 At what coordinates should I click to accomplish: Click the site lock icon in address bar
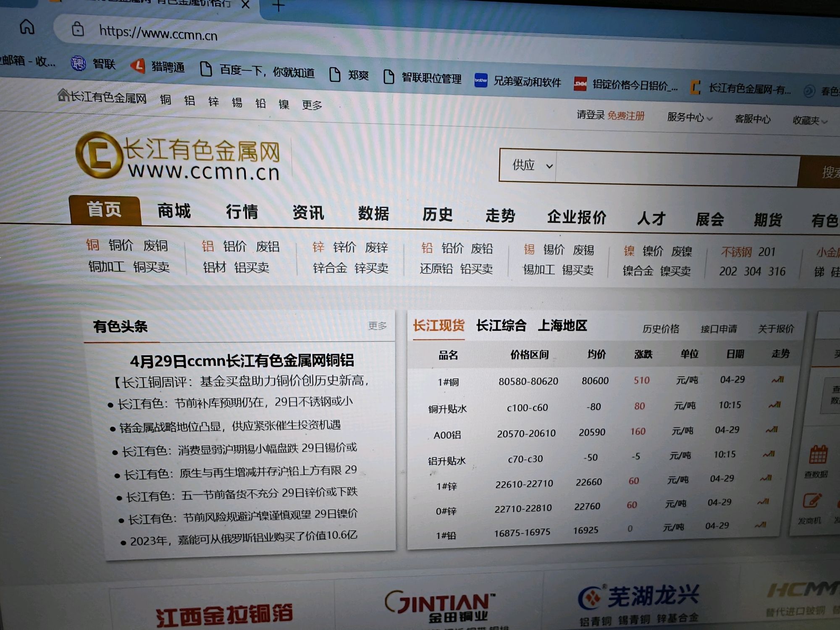click(x=78, y=29)
